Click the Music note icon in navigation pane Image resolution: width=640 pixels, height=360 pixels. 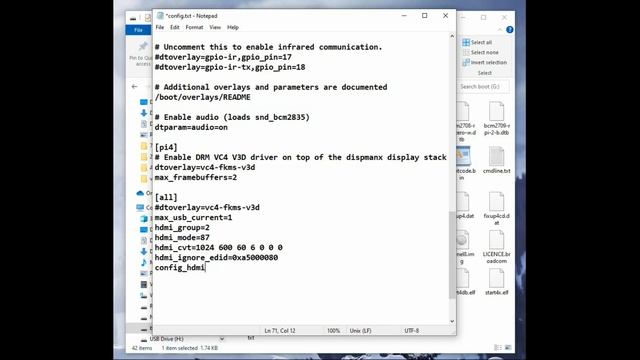click(144, 262)
